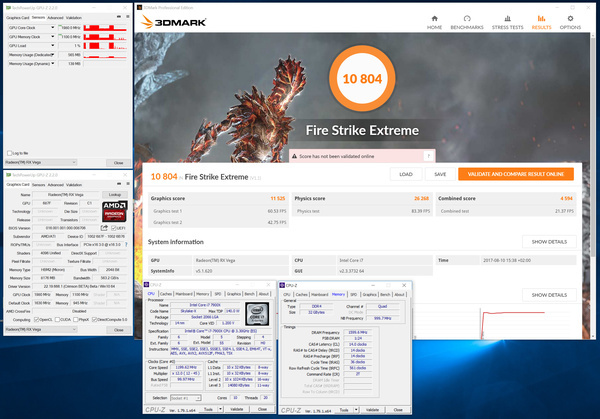Screen dimensions: 600x419
Task: Expand the GPU Core Clock sensor dropdown
Action: tap(52, 28)
